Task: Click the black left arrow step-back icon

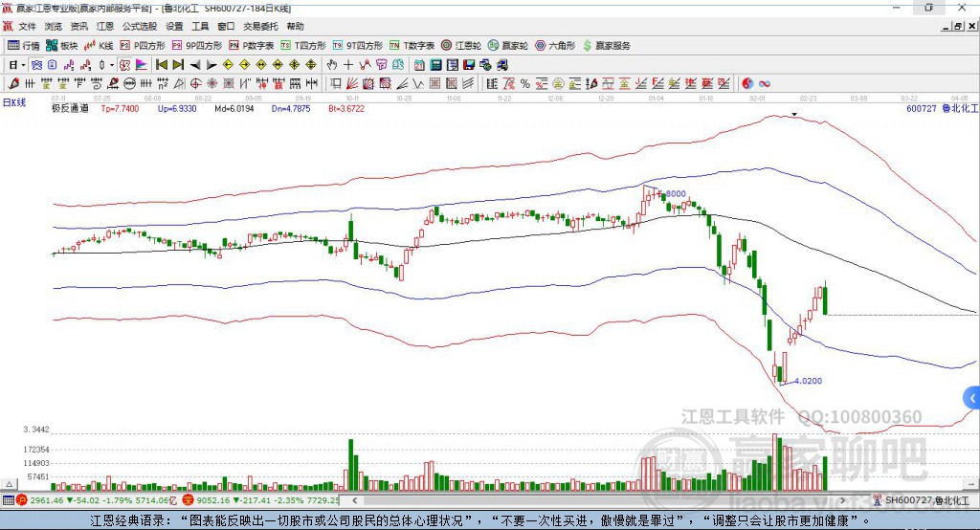Action: click(x=195, y=65)
